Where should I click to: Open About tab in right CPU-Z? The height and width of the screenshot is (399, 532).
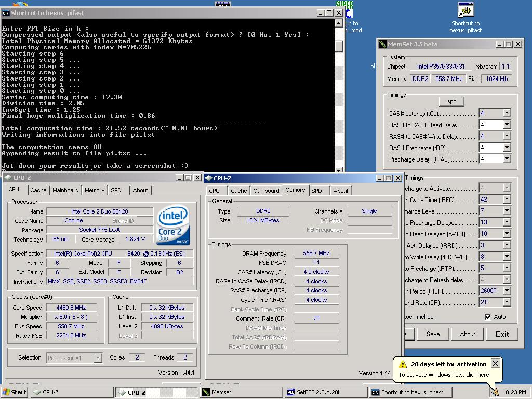[x=341, y=191]
